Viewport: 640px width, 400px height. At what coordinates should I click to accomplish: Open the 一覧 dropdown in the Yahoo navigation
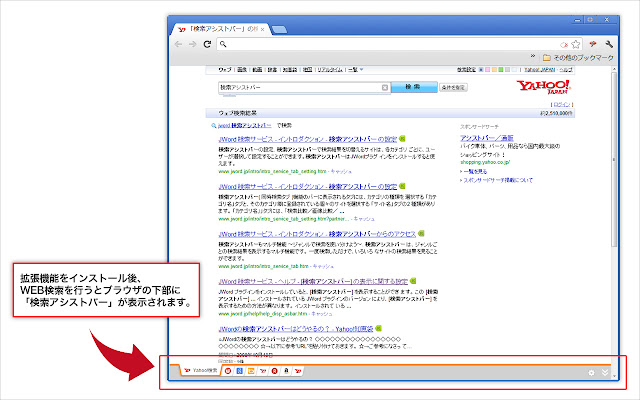click(x=356, y=70)
